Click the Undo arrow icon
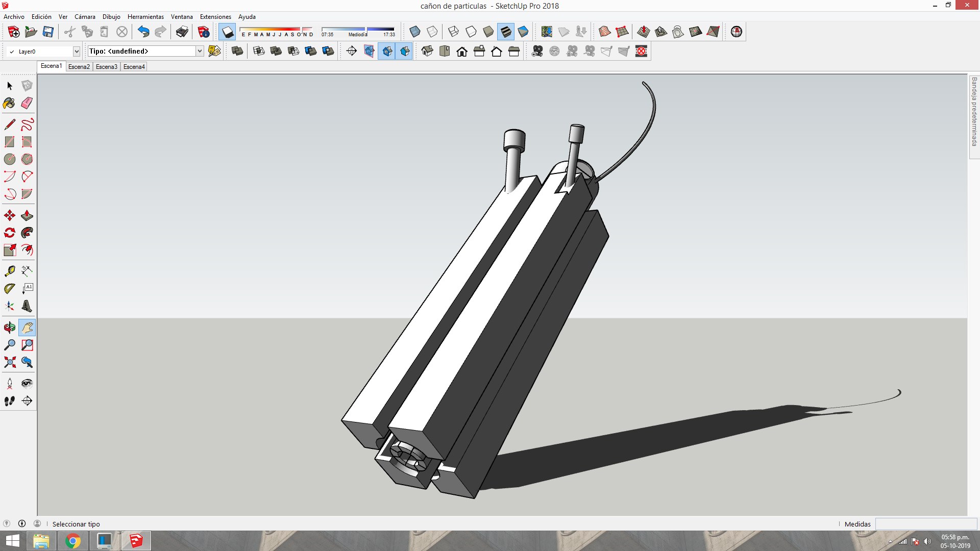 143,32
